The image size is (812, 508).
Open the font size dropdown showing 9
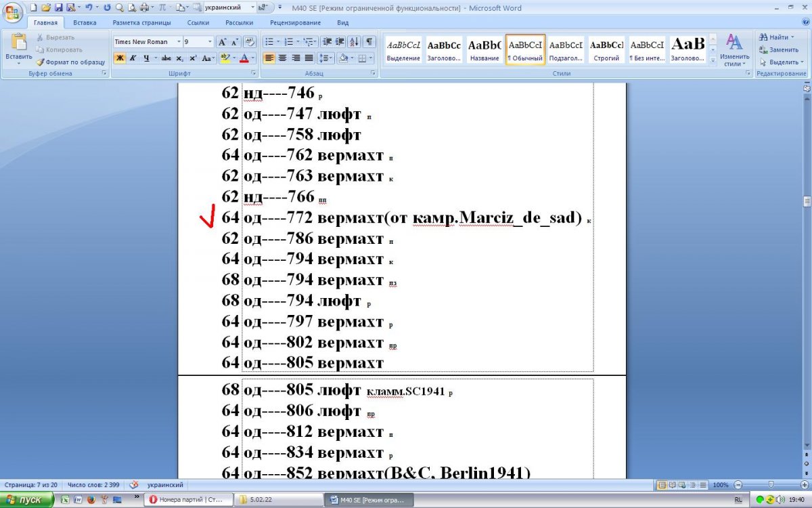pos(210,41)
